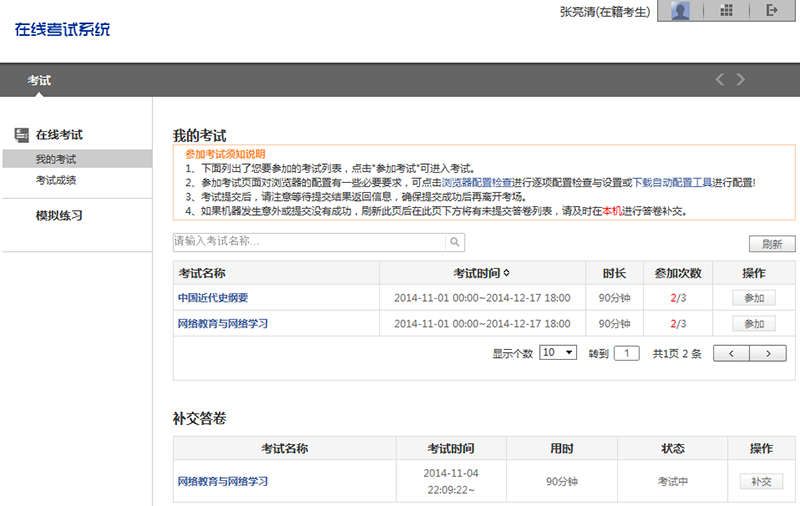Open 考试成绩 in the sidebar
Screen dimensions: 800x506
pyautogui.click(x=56, y=180)
